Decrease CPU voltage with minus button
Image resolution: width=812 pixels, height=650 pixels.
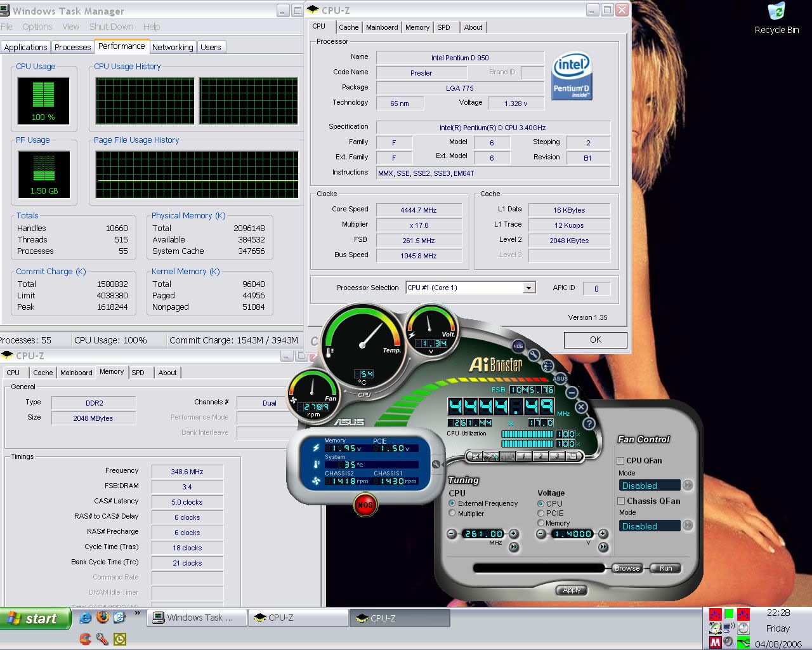(540, 534)
